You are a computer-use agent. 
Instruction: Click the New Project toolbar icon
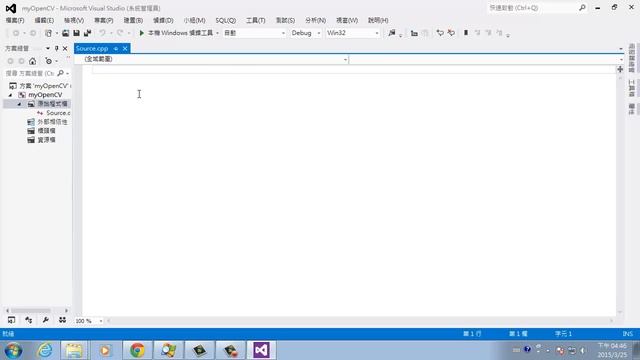(49, 33)
